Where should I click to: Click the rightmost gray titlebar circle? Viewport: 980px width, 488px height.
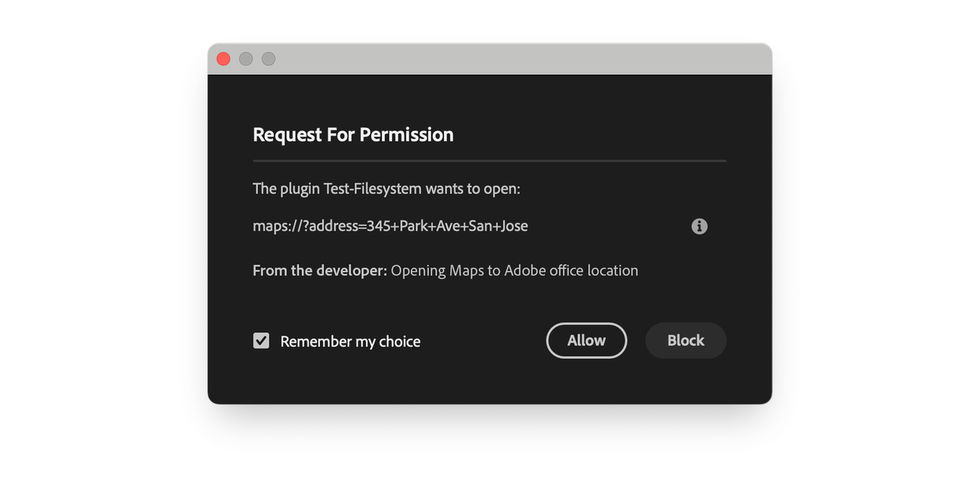click(x=268, y=58)
